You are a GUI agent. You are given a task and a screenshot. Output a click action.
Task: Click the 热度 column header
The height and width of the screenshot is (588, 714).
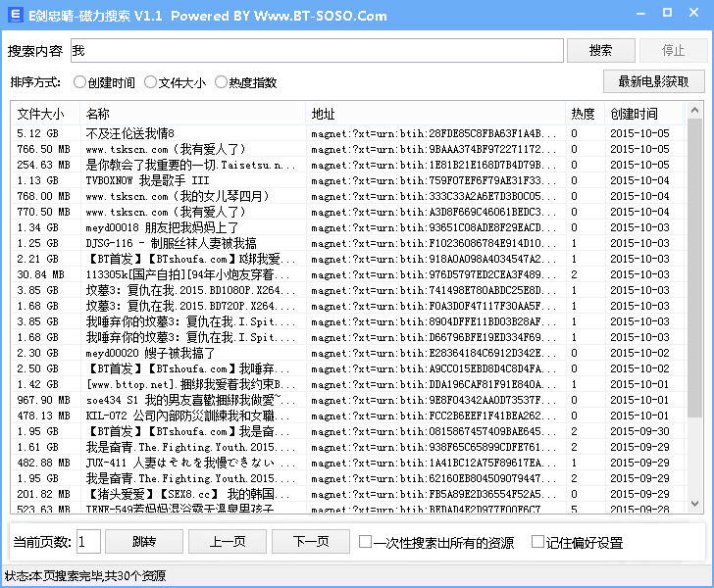(584, 114)
